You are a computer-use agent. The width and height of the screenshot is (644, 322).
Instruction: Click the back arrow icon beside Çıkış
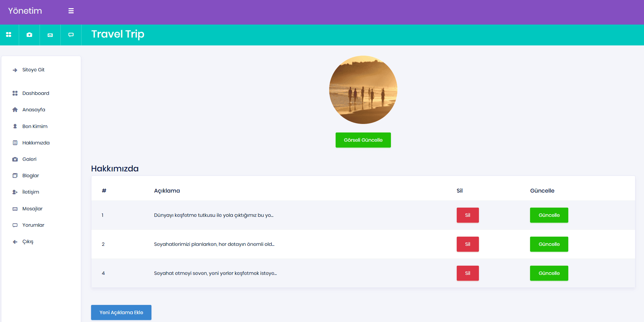point(15,242)
